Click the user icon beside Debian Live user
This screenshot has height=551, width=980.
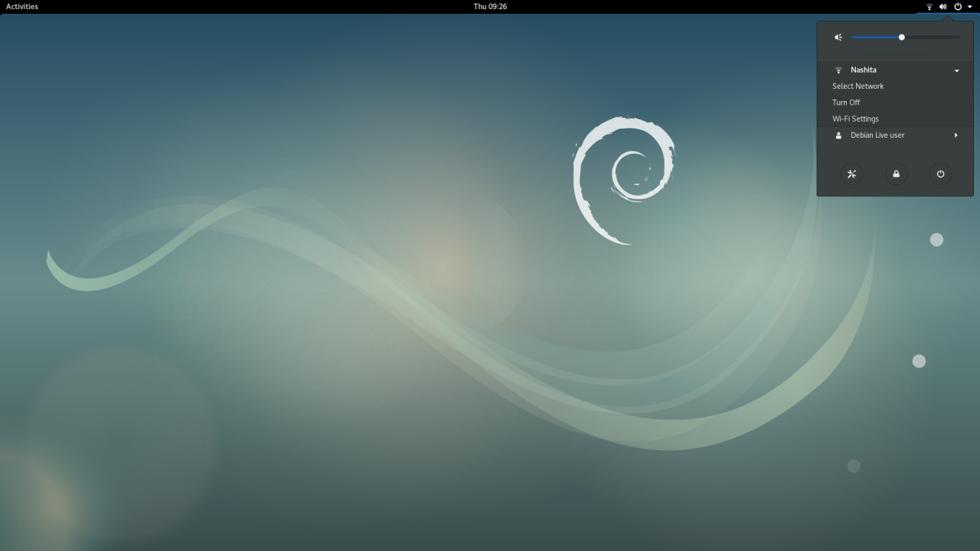(x=838, y=135)
